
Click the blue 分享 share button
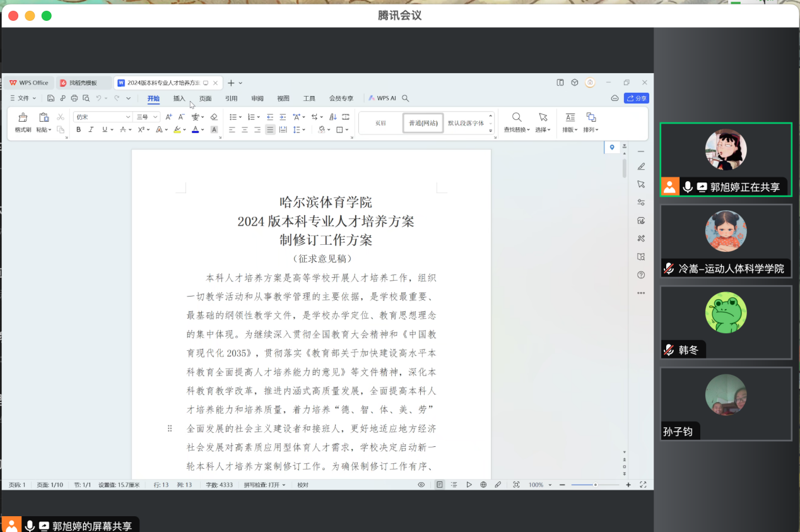point(636,98)
